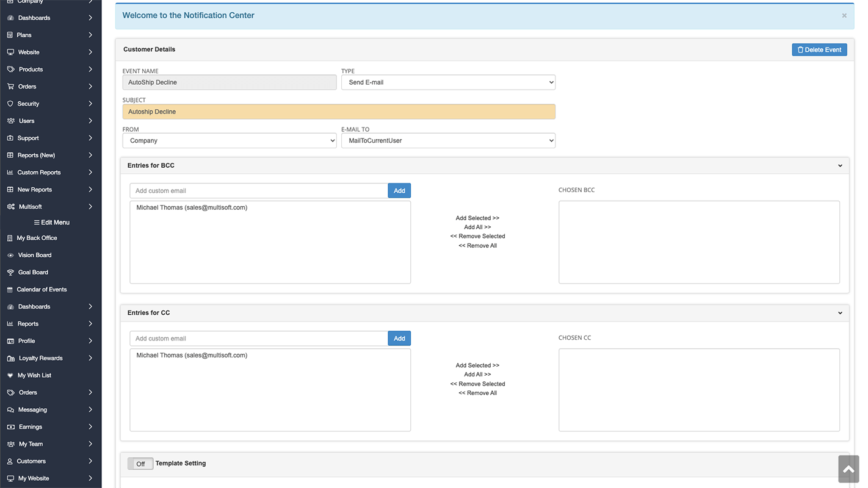Select the Vision Board eye icon
The height and width of the screenshot is (488, 868).
[x=9, y=255]
